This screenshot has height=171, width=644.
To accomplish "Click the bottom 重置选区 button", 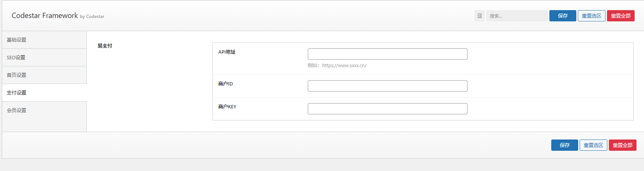I will pos(593,145).
